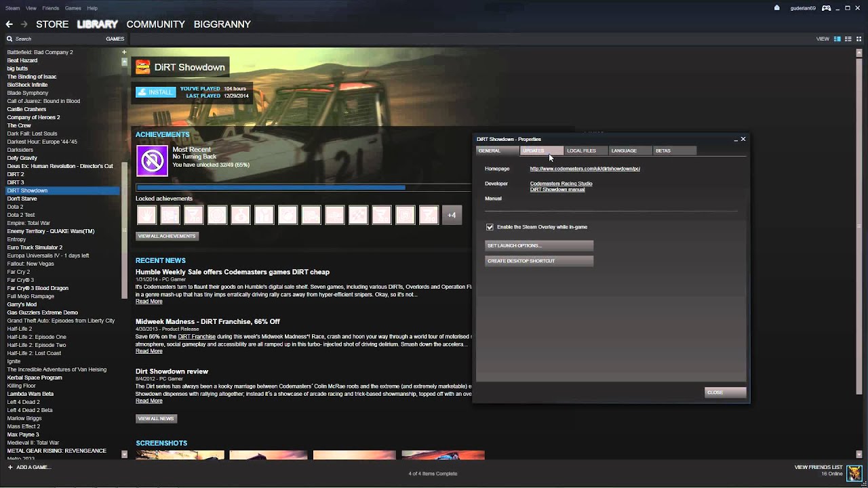This screenshot has width=868, height=488.
Task: Click the Close button in Properties
Action: click(725, 392)
